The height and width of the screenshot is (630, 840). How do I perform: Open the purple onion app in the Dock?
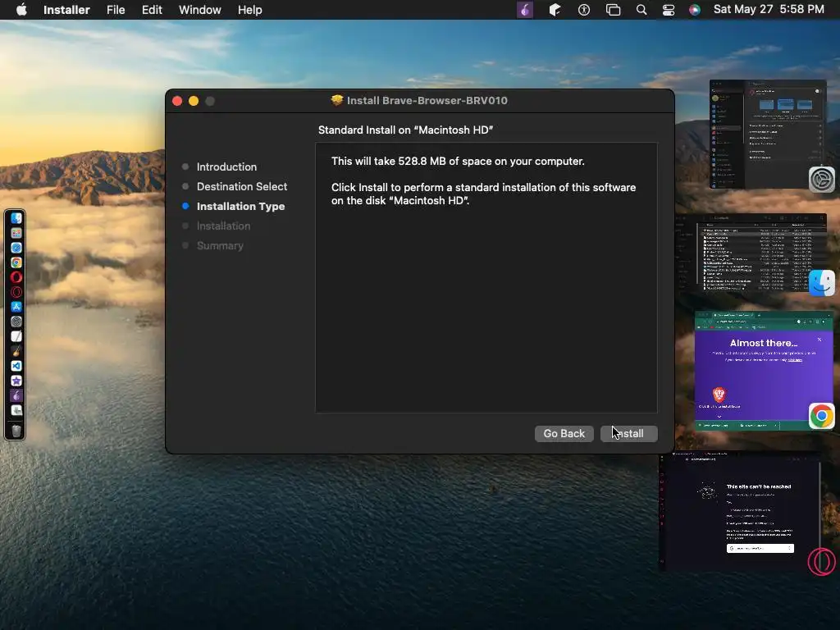click(x=16, y=395)
